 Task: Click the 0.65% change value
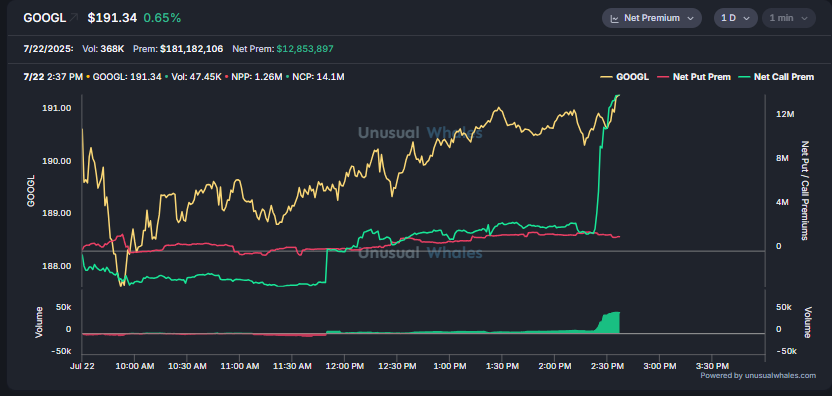pos(162,18)
